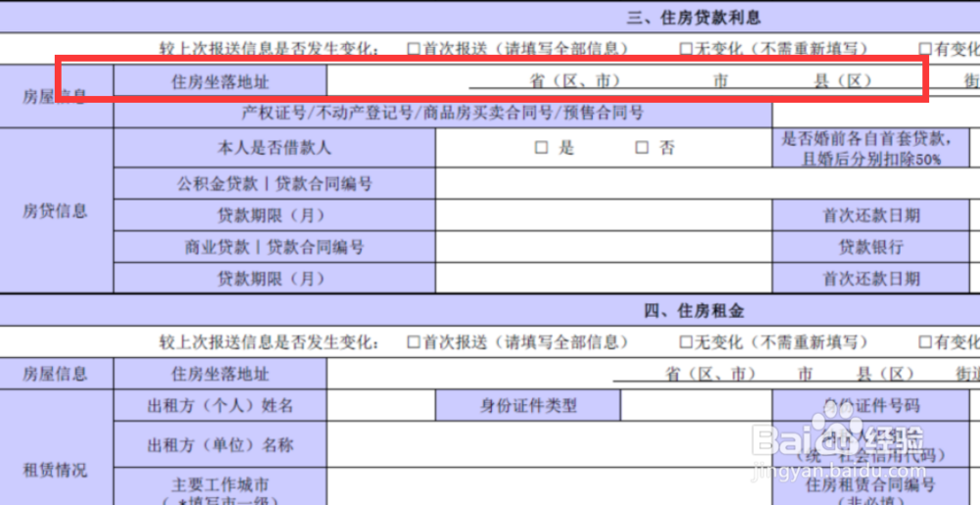Click the 产权证号/不动产登记号/商品房买卖合同号 label

point(443,113)
